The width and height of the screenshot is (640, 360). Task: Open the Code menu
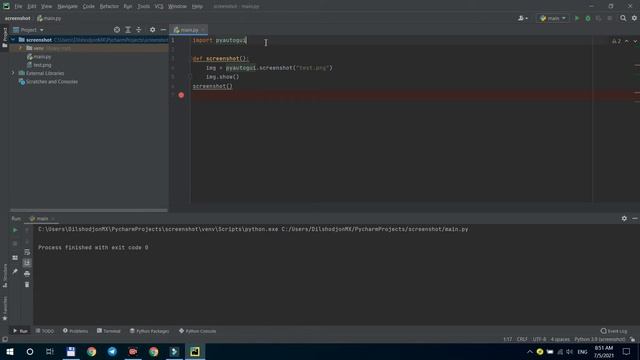pyautogui.click(x=89, y=7)
